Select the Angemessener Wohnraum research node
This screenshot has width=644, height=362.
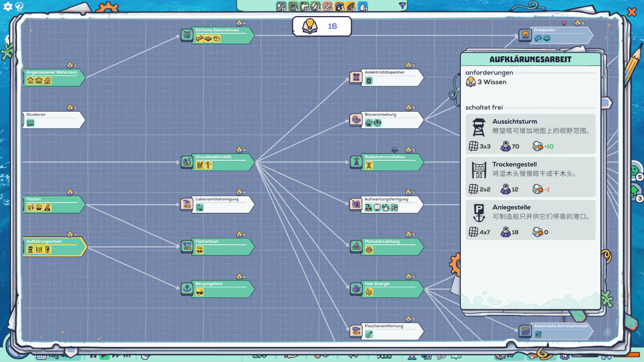pyautogui.click(x=53, y=77)
